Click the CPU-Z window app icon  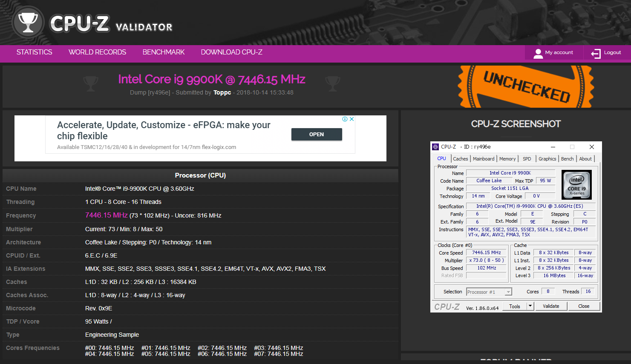click(435, 147)
